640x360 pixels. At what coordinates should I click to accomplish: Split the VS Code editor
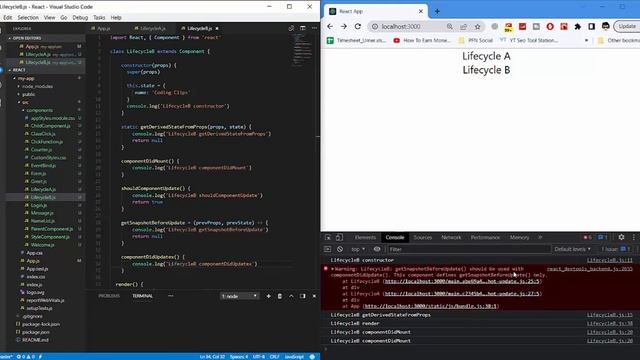coord(302,28)
